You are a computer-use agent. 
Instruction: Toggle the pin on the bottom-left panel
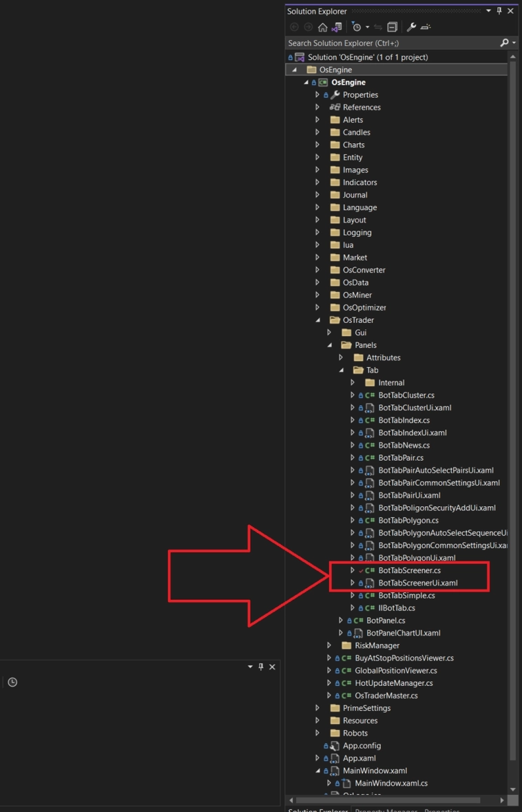pos(261,667)
